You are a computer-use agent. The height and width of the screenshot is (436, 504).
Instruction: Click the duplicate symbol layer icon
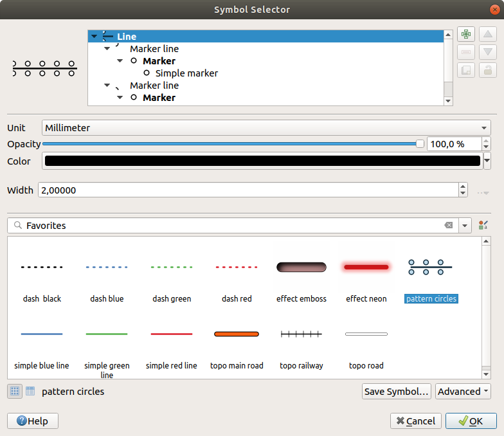467,70
